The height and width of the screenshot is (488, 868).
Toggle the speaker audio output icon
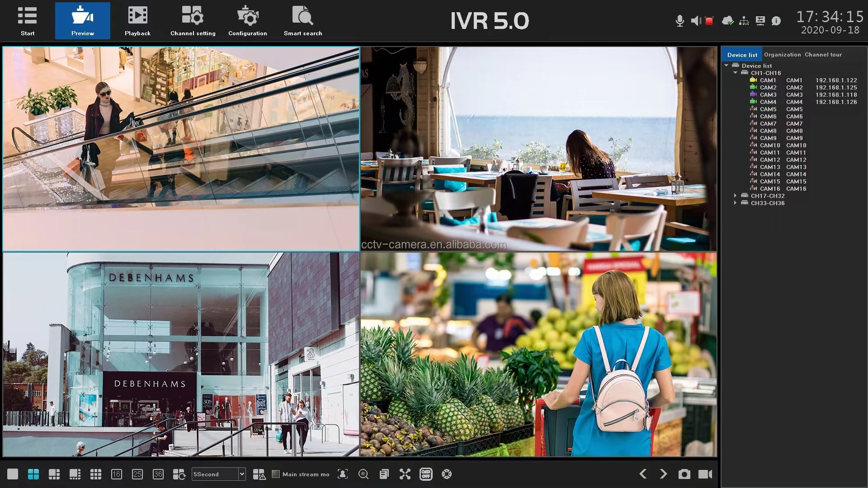tap(696, 21)
